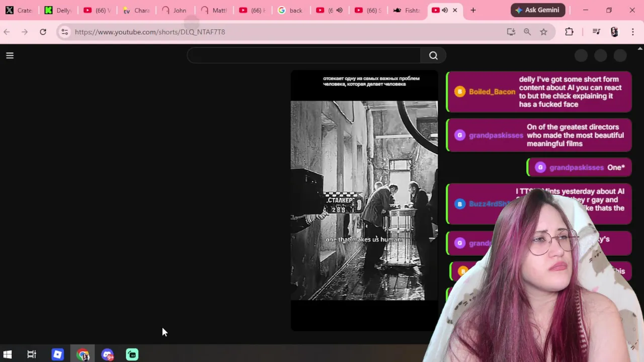Open Streamlabs from the taskbar
The image size is (644, 362).
[132, 354]
